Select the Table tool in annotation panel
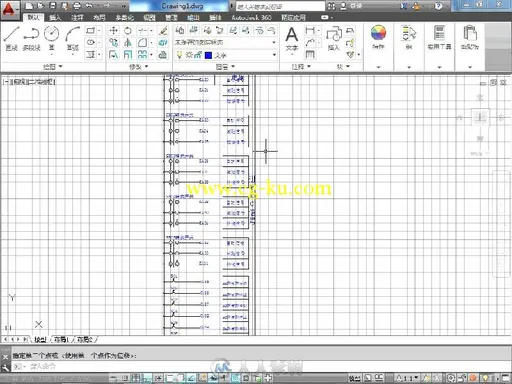Screen dimensions: 512x384 (310, 54)
